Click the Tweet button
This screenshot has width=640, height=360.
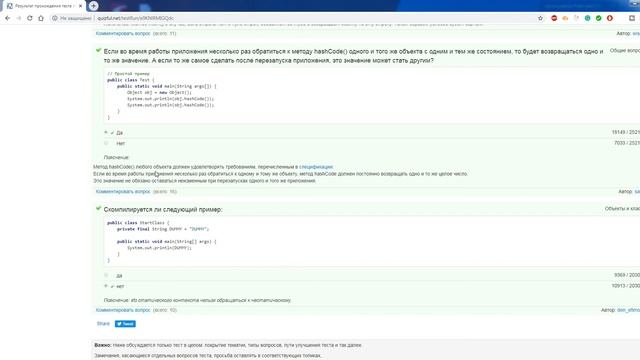point(125,324)
